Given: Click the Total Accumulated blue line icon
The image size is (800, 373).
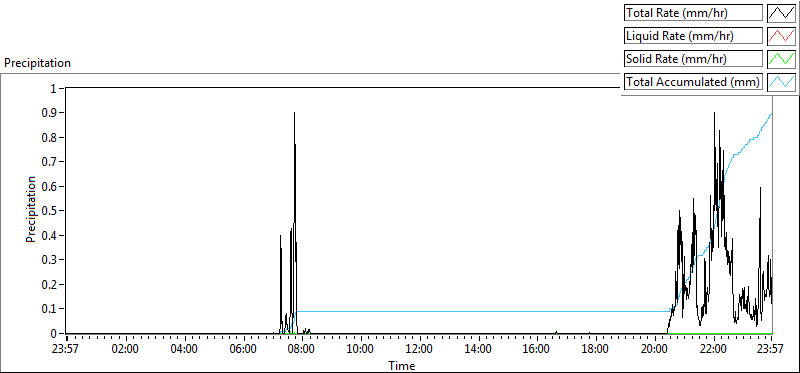Looking at the screenshot, I should tap(781, 82).
